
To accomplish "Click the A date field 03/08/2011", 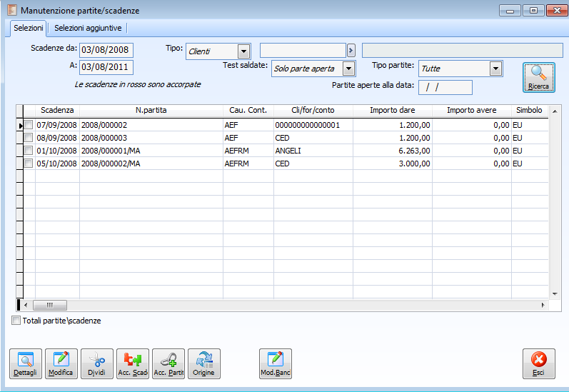I will pos(106,67).
